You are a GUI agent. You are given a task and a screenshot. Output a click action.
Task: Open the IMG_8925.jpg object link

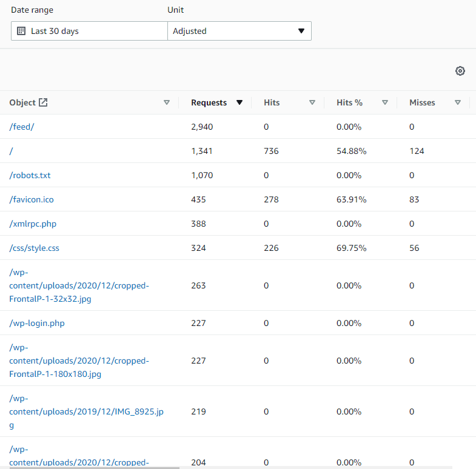pyautogui.click(x=86, y=411)
